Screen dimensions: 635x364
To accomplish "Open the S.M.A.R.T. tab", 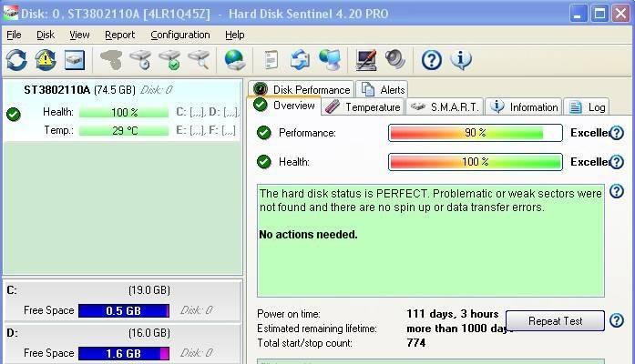I will click(445, 106).
